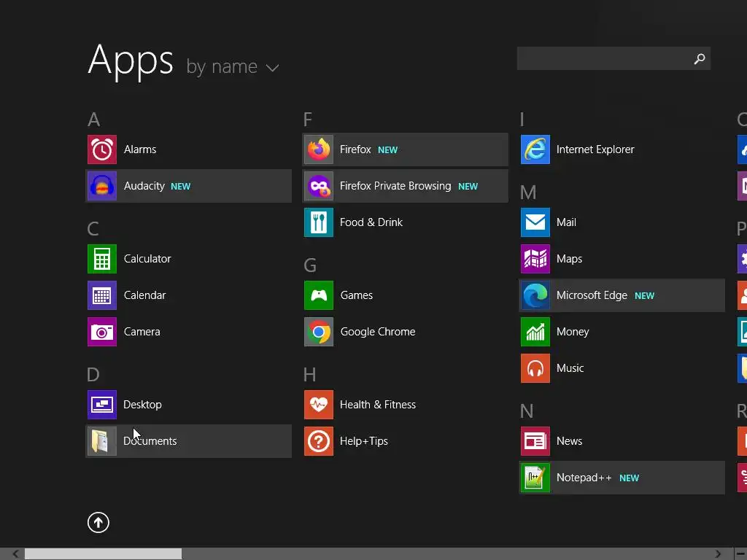The height and width of the screenshot is (560, 747).
Task: Select the letter H group header
Action: (x=309, y=375)
